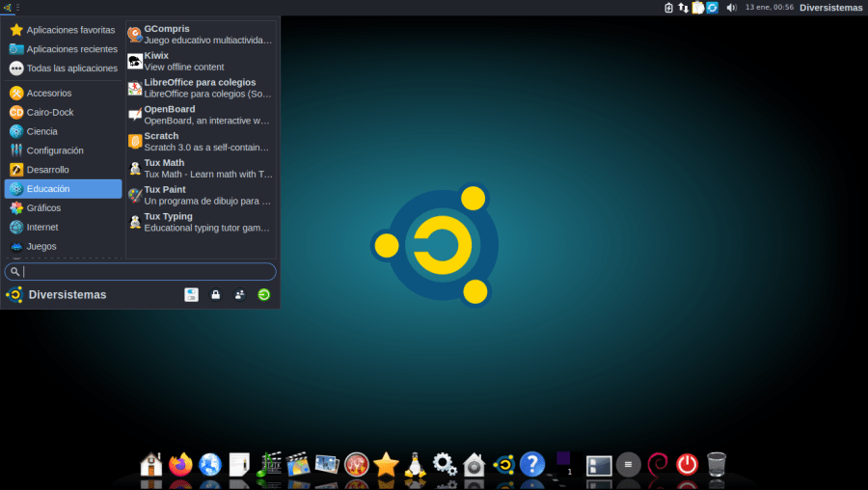This screenshot has height=490, width=868.
Task: Click the red power button in dock
Action: coord(687,465)
